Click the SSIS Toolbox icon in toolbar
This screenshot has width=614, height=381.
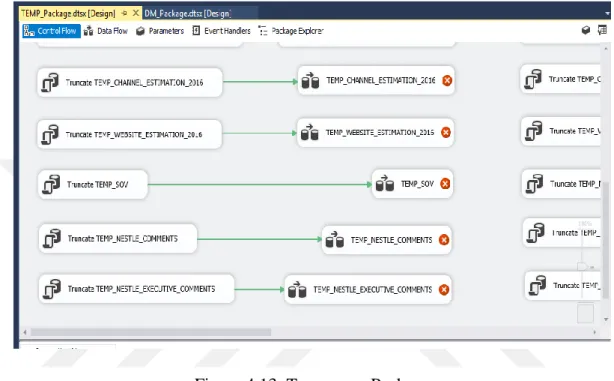pos(586,30)
